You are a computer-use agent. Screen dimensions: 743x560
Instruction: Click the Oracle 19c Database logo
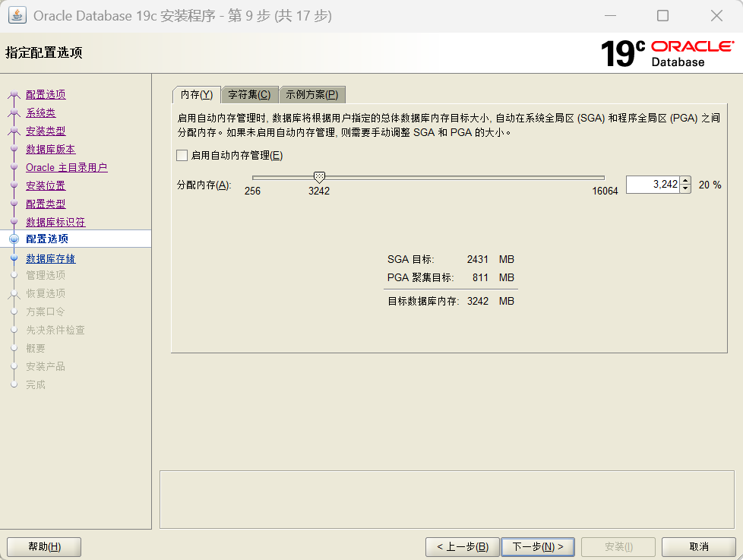(667, 53)
